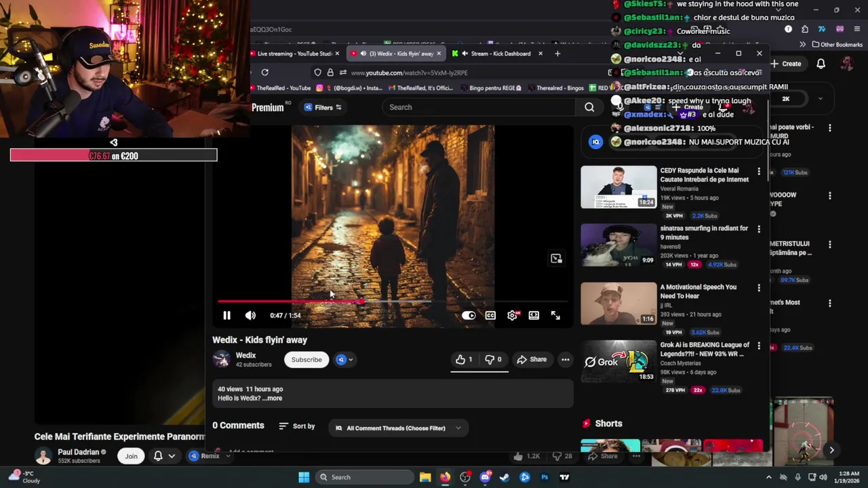
Task: Open the vidIQ Filters button
Action: (x=323, y=107)
